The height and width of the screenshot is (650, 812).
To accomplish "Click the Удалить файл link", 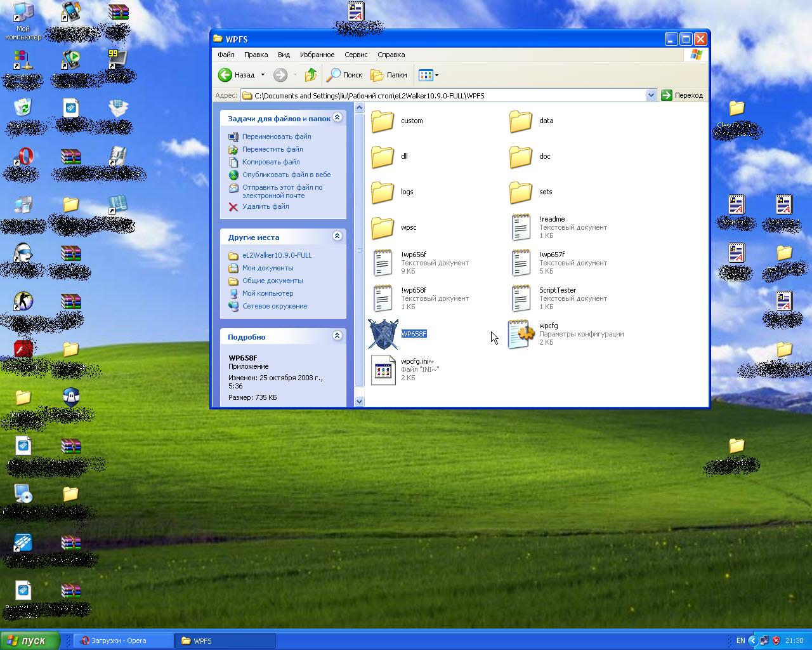I will pos(265,206).
